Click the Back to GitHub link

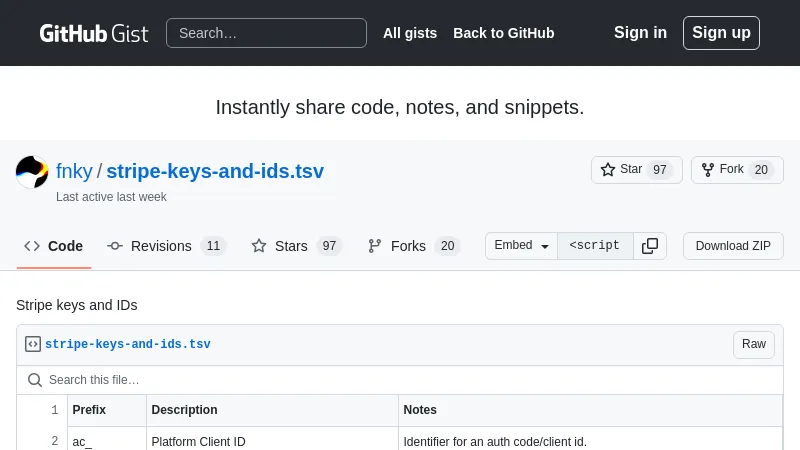tap(503, 33)
